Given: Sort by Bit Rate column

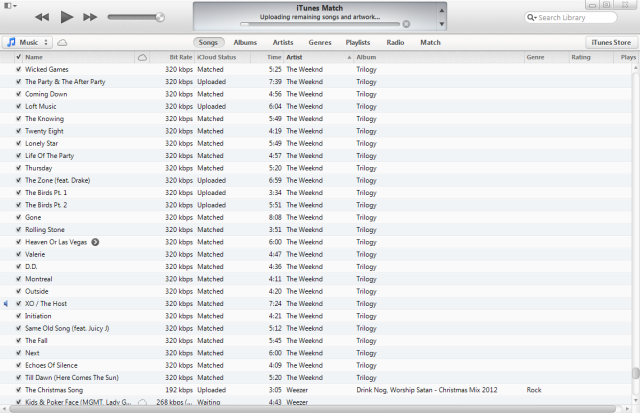Looking at the screenshot, I should click(x=172, y=58).
